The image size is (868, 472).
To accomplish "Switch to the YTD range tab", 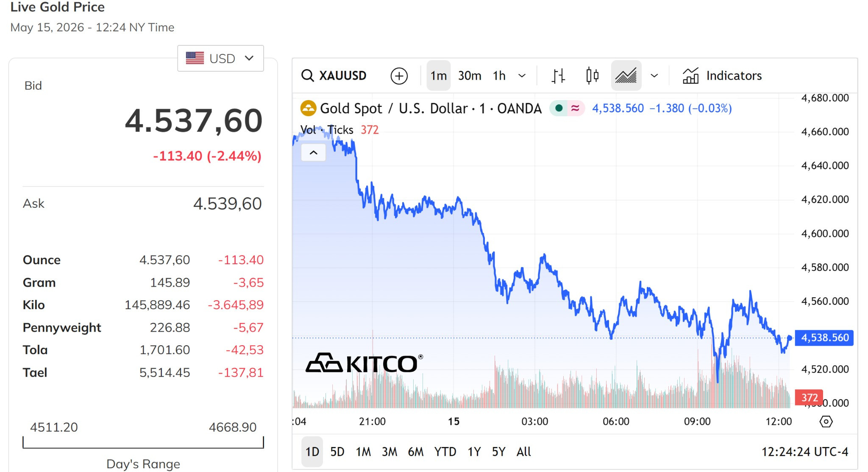I will point(445,452).
